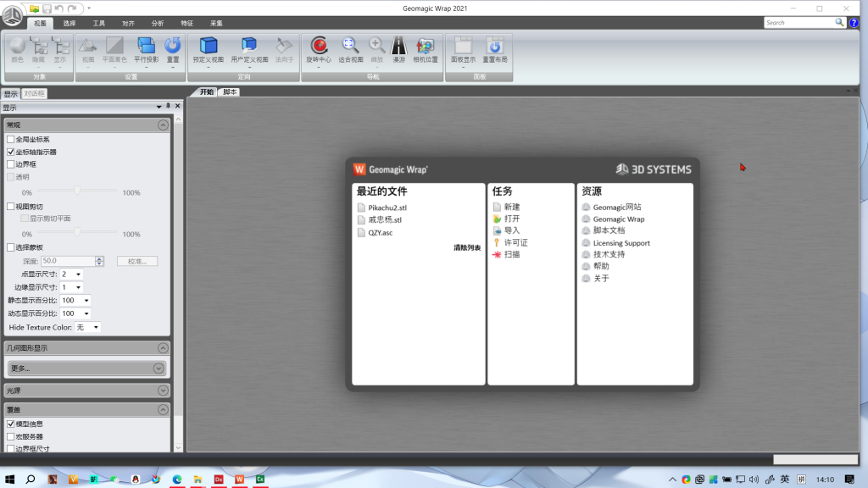Open the 用户定义视图 user-defined views icon
Image resolution: width=868 pixels, height=488 pixels.
pos(249,46)
